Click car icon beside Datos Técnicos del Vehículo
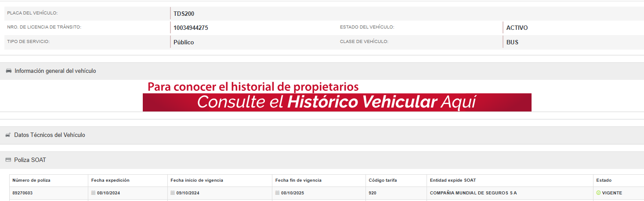Screen dimensions: 644x201 coord(8,135)
